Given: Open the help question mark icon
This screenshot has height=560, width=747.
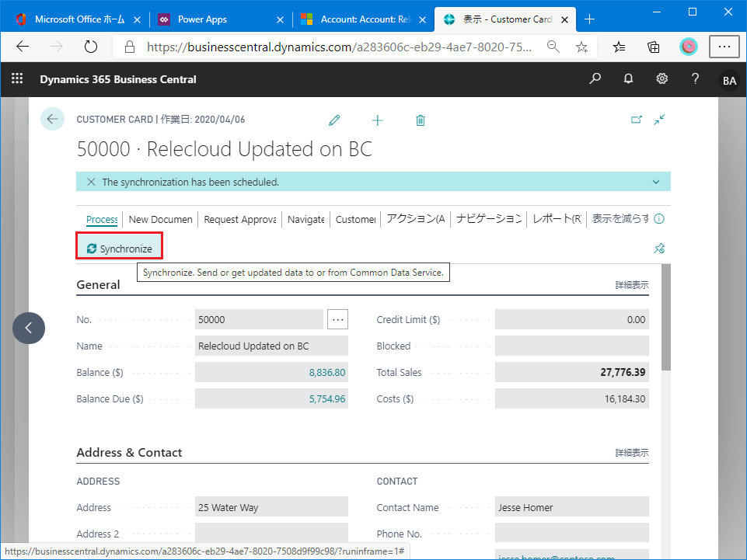Looking at the screenshot, I should [695, 78].
